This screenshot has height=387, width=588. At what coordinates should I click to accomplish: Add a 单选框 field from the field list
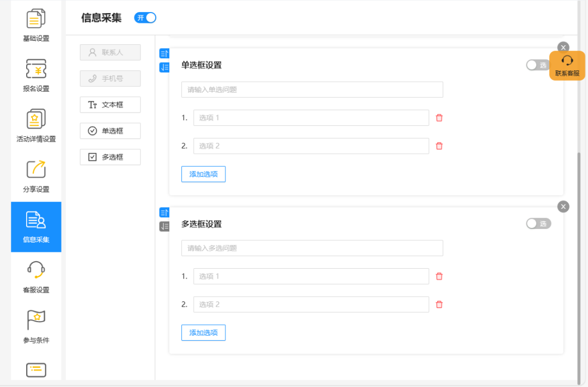point(110,131)
